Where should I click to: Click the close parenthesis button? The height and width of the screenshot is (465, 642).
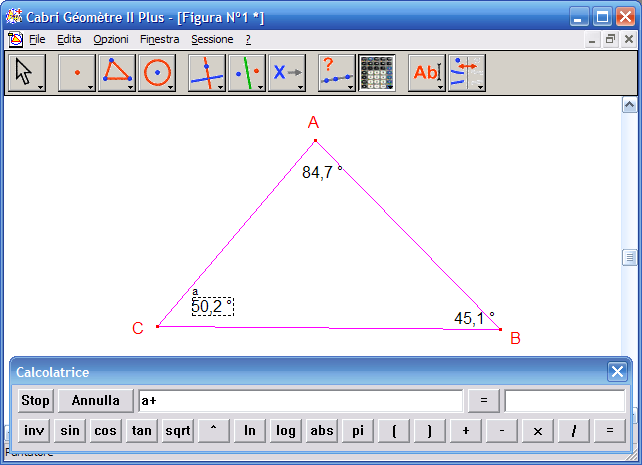430,431
